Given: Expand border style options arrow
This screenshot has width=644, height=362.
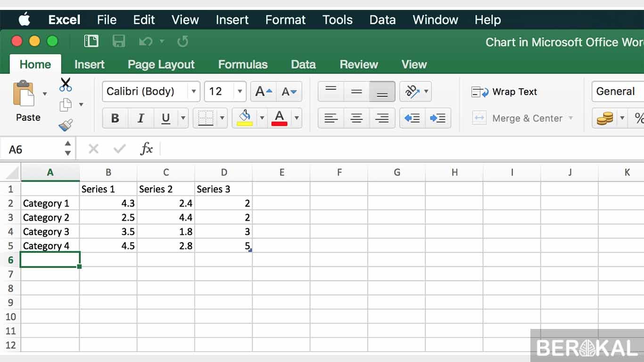Looking at the screenshot, I should click(223, 118).
